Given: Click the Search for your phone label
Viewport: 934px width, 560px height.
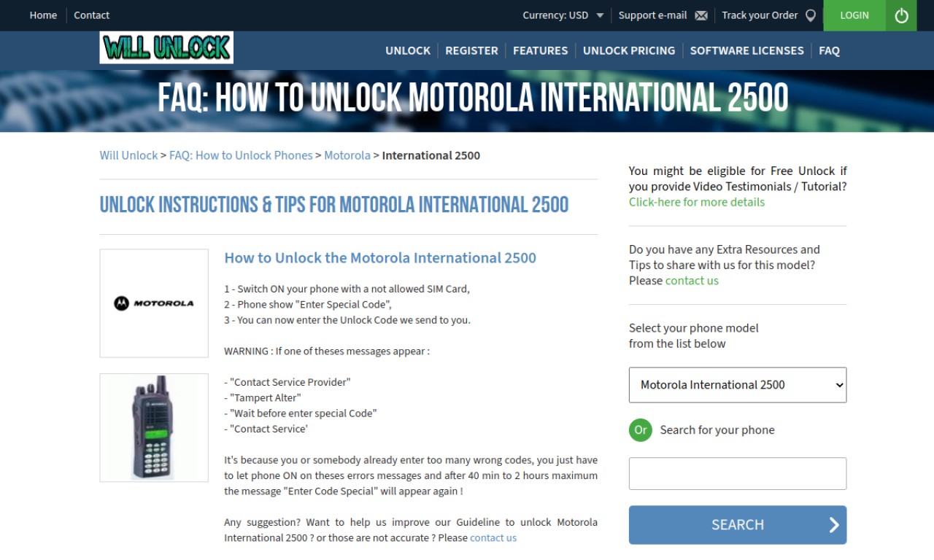Looking at the screenshot, I should coord(717,430).
